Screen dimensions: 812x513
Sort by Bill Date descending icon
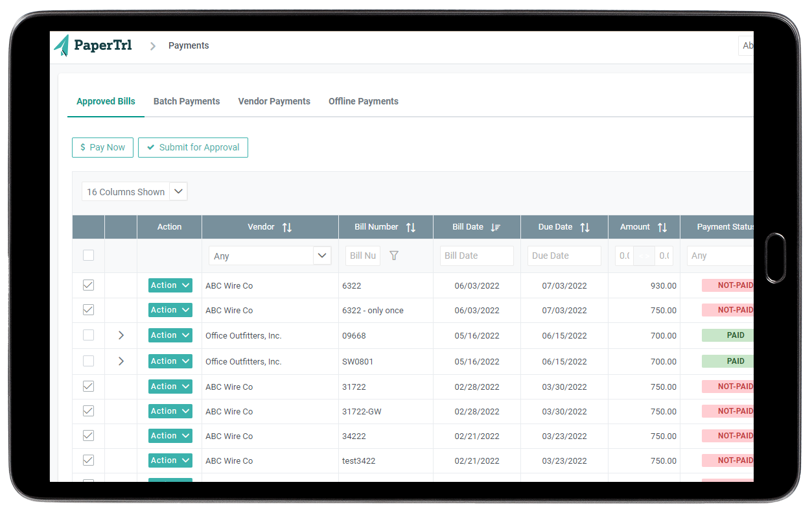coord(496,227)
